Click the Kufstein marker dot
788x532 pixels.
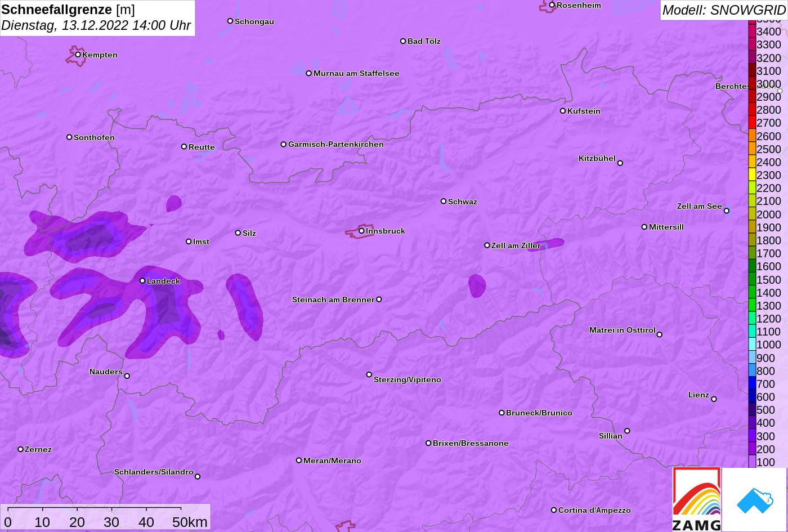click(563, 111)
